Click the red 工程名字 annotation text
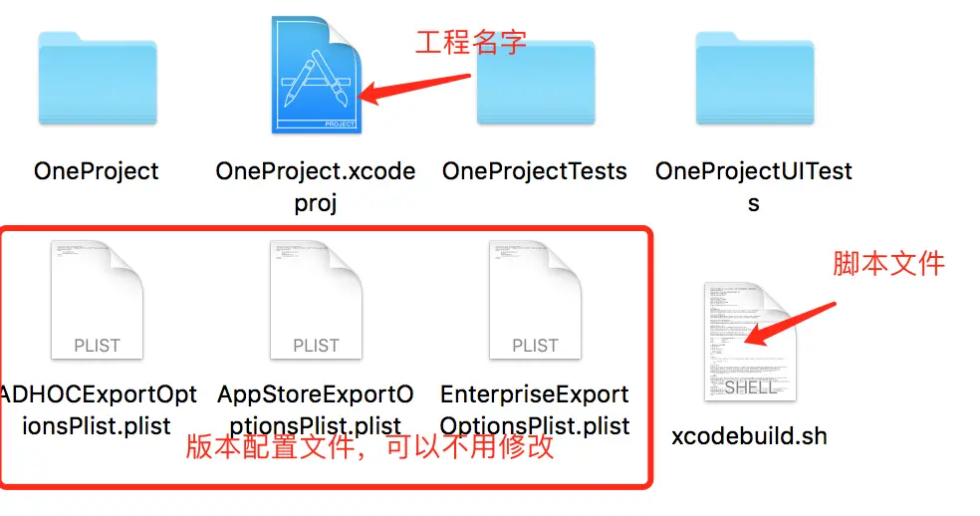Screen dimensions: 980x516 471,43
